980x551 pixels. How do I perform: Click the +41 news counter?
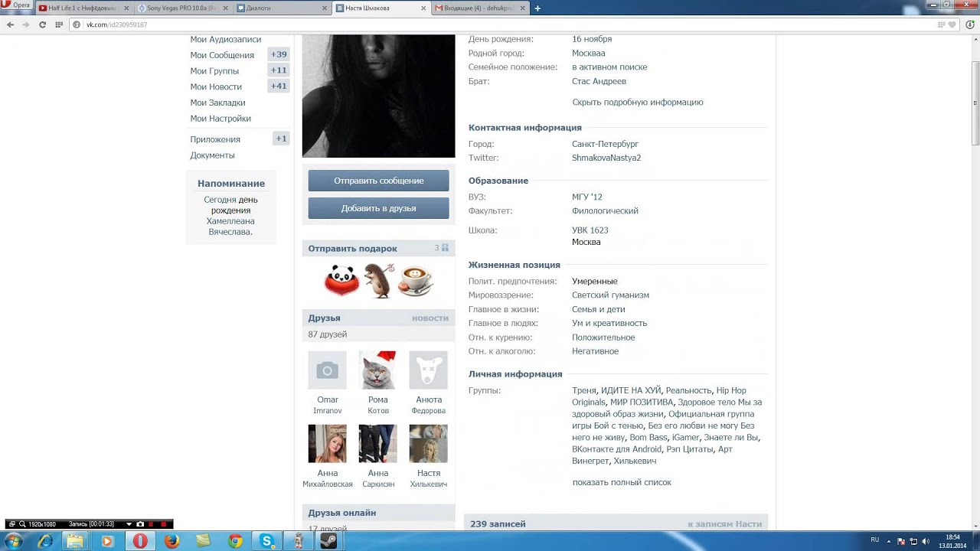279,86
